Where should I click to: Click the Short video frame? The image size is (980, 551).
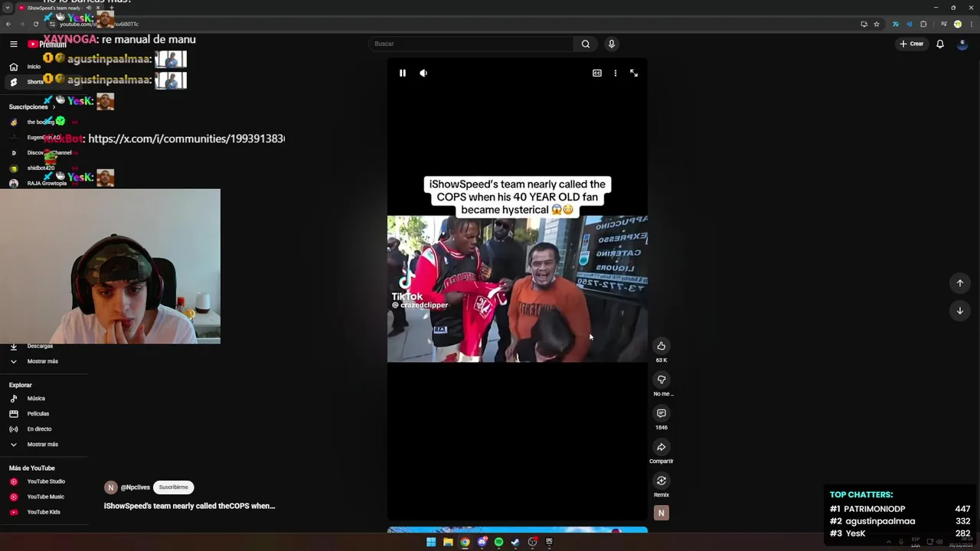pyautogui.click(x=517, y=289)
